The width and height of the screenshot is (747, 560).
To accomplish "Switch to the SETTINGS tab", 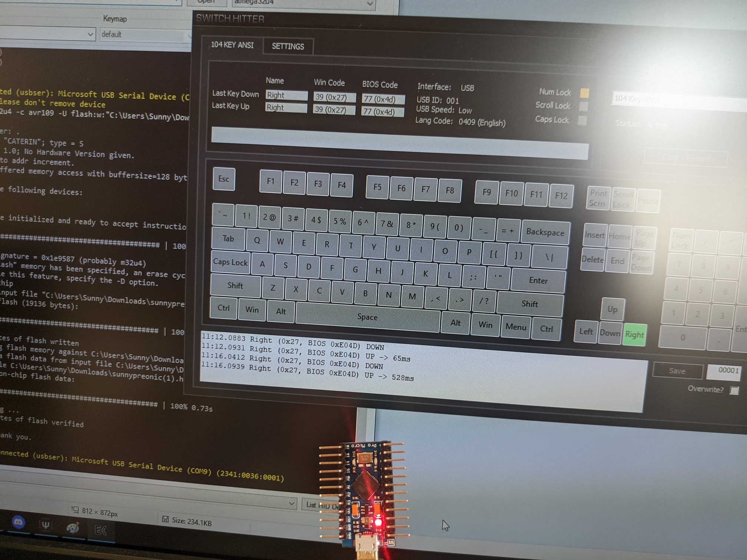I will tap(288, 47).
